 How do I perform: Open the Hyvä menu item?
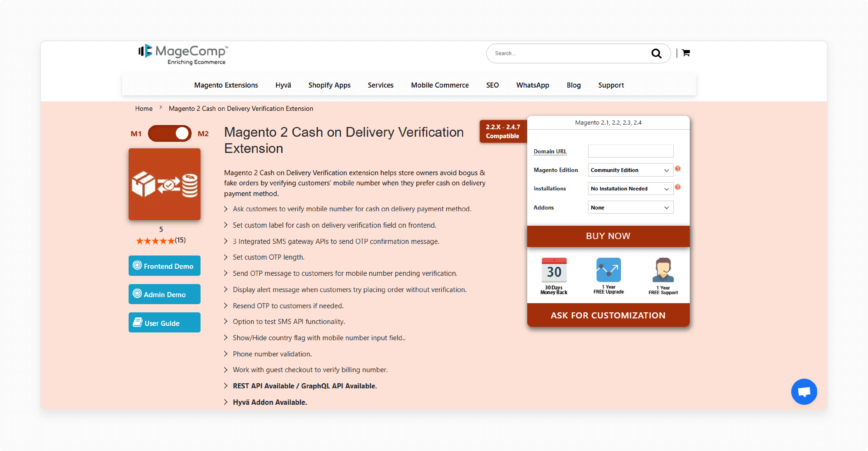coord(283,85)
